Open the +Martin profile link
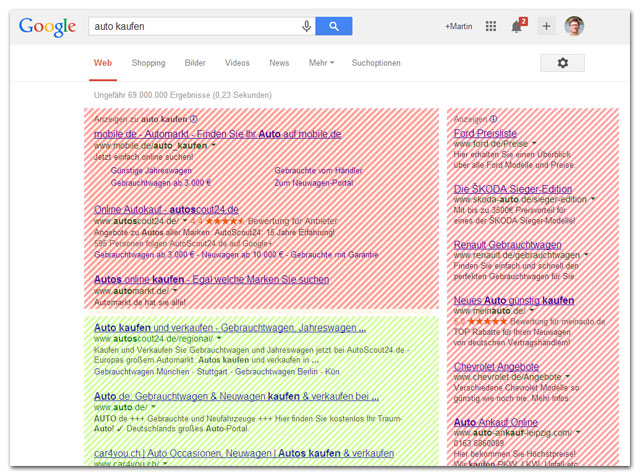 (x=458, y=26)
